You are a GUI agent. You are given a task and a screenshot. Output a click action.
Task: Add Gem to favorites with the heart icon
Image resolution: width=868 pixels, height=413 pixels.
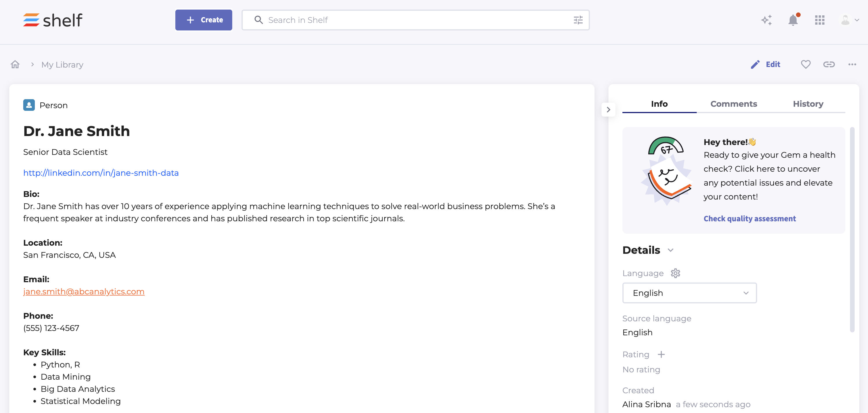click(x=805, y=64)
